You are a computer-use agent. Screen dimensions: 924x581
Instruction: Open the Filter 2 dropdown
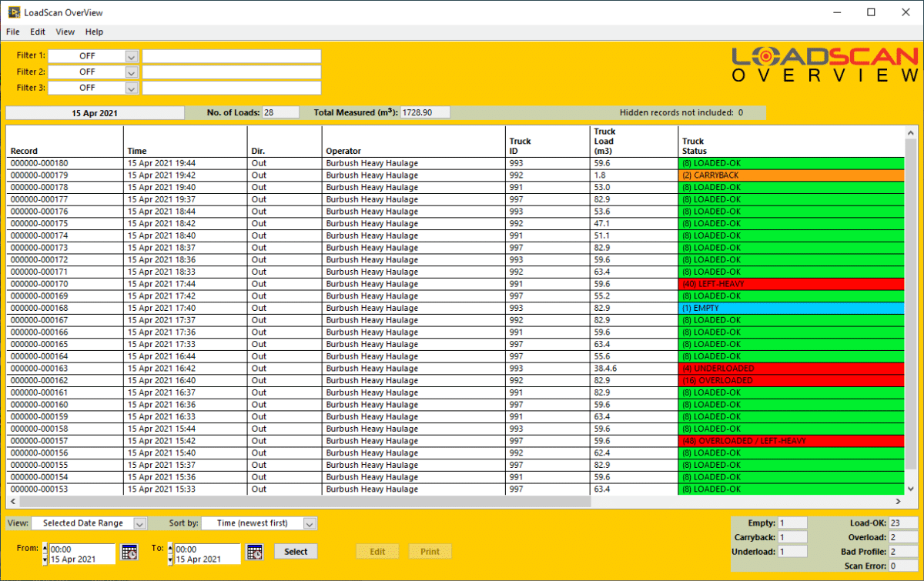[x=131, y=72]
